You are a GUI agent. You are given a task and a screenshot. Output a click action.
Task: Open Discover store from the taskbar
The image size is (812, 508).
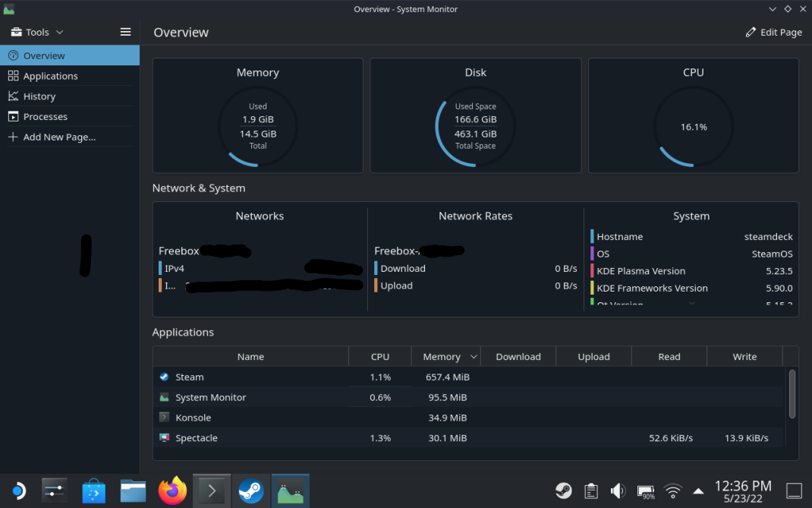pyautogui.click(x=94, y=491)
